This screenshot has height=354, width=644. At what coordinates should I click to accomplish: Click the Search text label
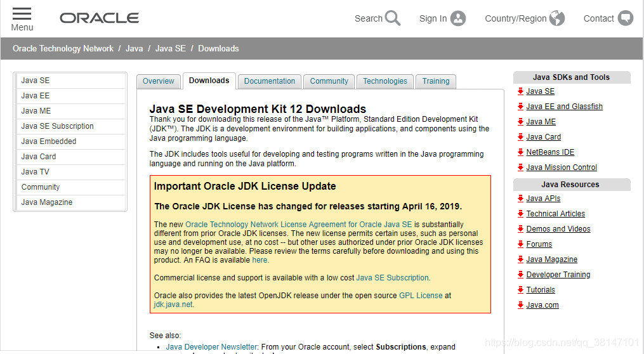tap(369, 18)
